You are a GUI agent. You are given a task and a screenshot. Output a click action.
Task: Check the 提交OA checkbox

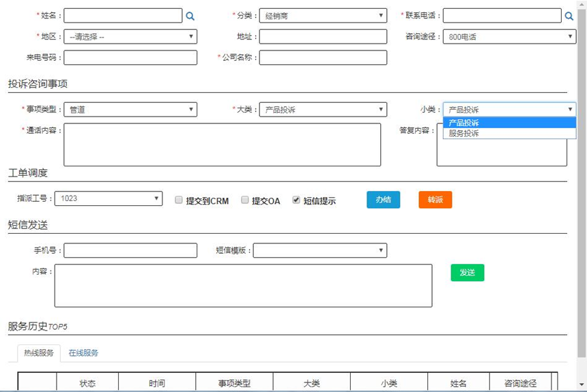[245, 200]
